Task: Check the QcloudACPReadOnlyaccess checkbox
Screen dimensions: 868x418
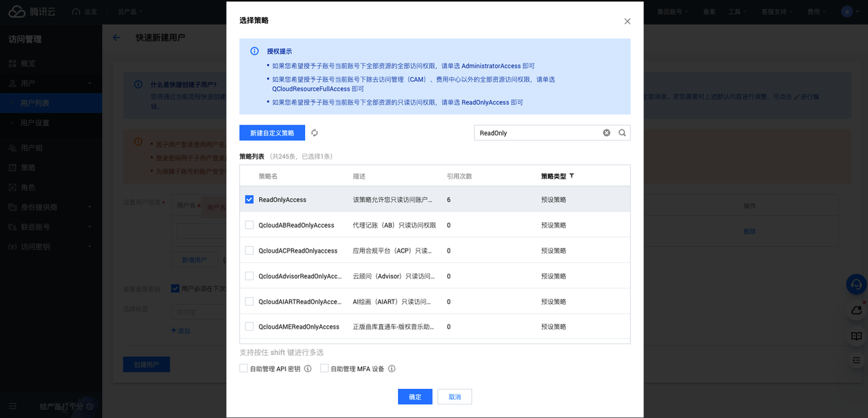Action: click(x=250, y=251)
